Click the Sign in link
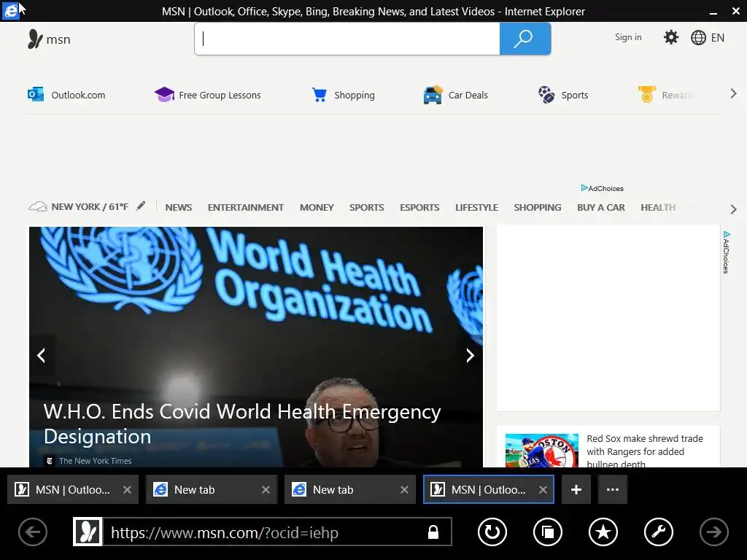Viewport: 747px width, 560px height. (628, 37)
